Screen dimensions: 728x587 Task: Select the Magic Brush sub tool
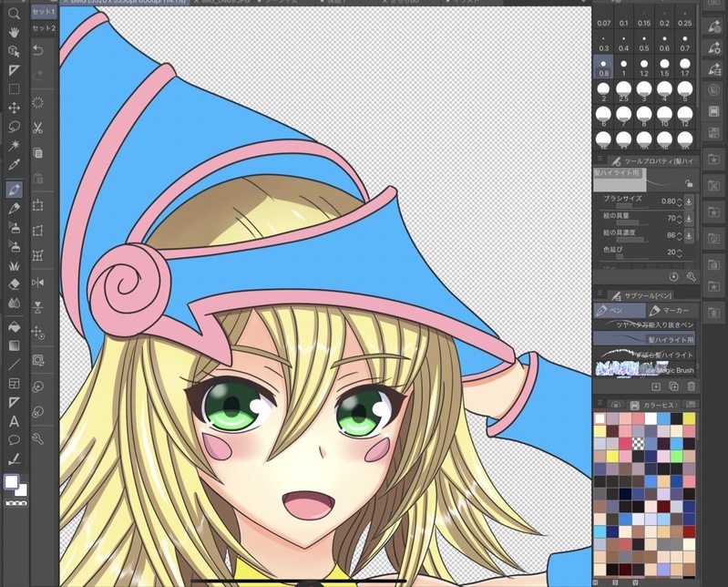pos(644,370)
